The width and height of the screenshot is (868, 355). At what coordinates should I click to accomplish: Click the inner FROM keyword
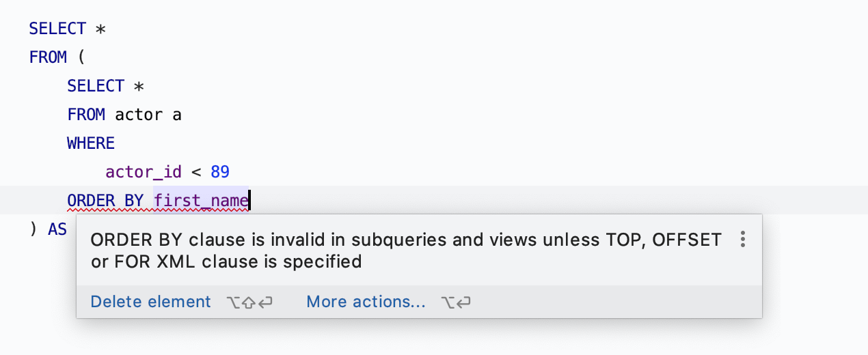(x=86, y=115)
